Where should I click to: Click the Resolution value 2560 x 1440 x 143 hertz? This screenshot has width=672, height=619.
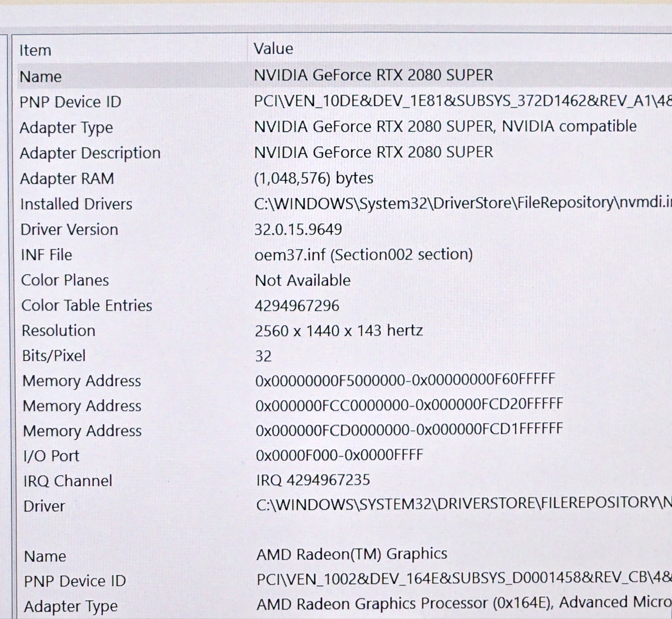tap(339, 331)
